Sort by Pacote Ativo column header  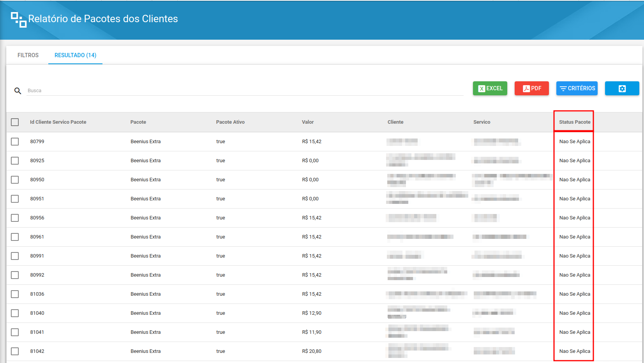(230, 122)
